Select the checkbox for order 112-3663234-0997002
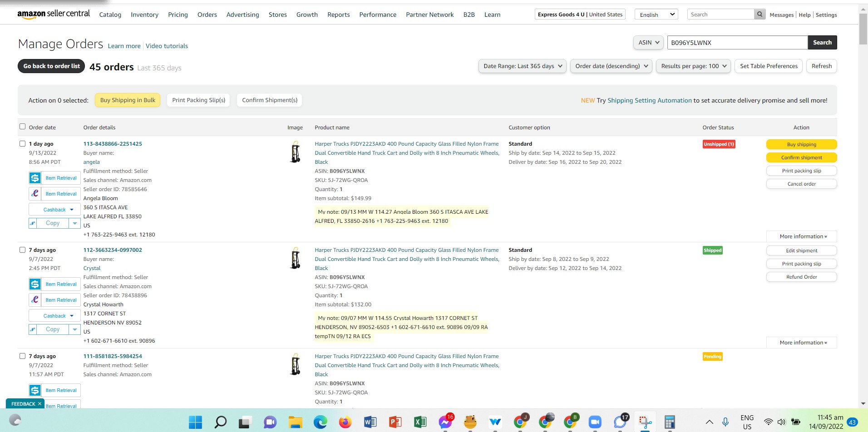The width and height of the screenshot is (868, 432). point(22,250)
